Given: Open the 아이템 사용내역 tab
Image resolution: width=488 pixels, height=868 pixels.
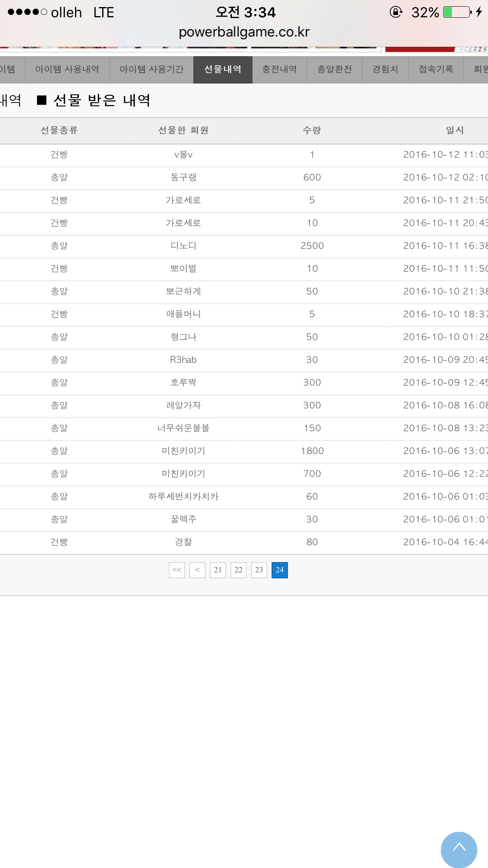Looking at the screenshot, I should click(x=67, y=70).
